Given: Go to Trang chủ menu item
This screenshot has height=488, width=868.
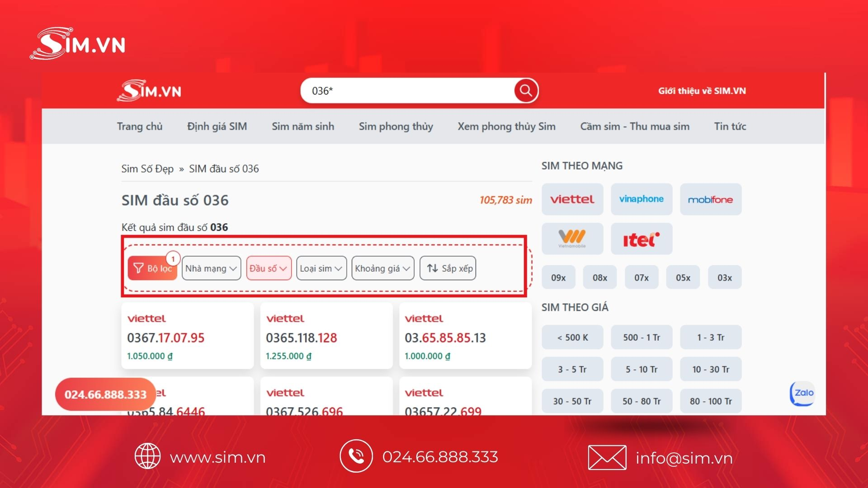Looking at the screenshot, I should pyautogui.click(x=140, y=127).
